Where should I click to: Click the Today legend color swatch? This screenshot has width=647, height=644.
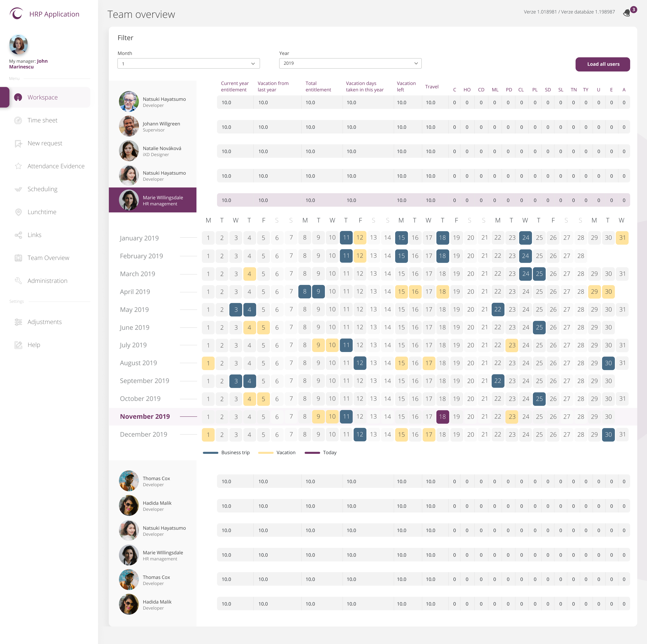pyautogui.click(x=312, y=453)
